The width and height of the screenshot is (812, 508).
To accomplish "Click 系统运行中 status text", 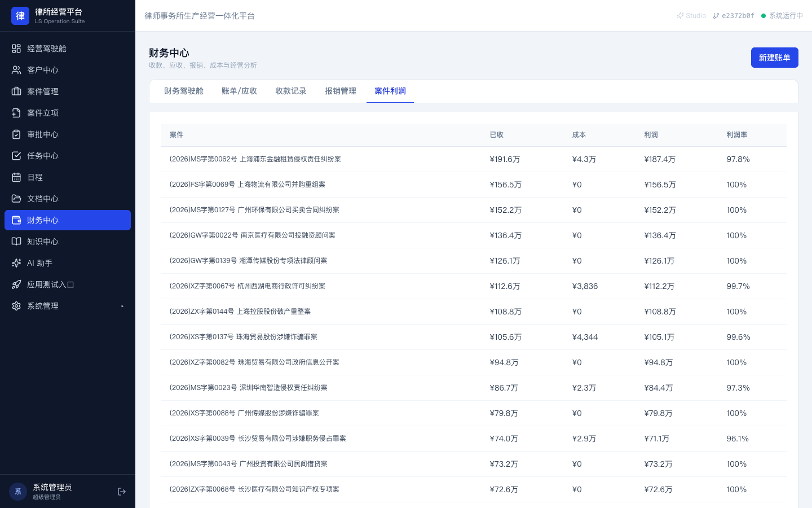I will click(x=786, y=16).
